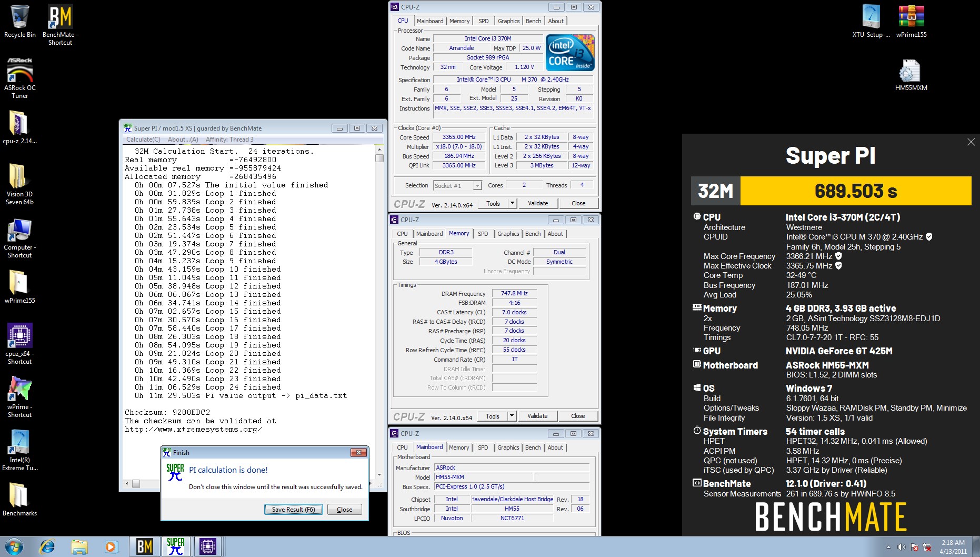Switch to CPU-Z taskbar button
This screenshot has width=980, height=557.
[208, 546]
